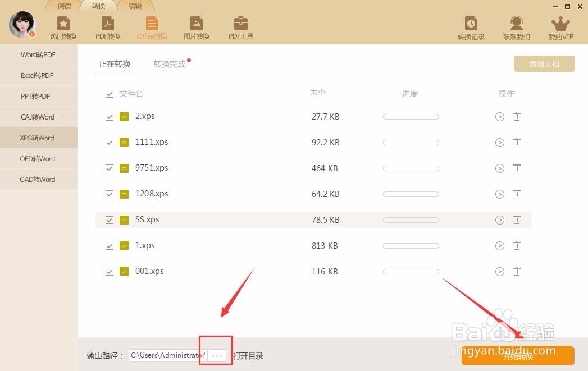
Task: Open output path browse dialog with ... button
Action: 217,355
